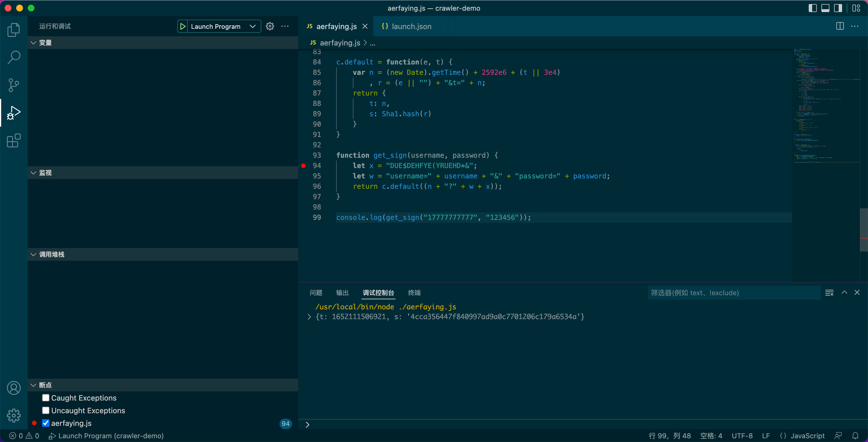Start debugging with green play icon

coord(183,26)
